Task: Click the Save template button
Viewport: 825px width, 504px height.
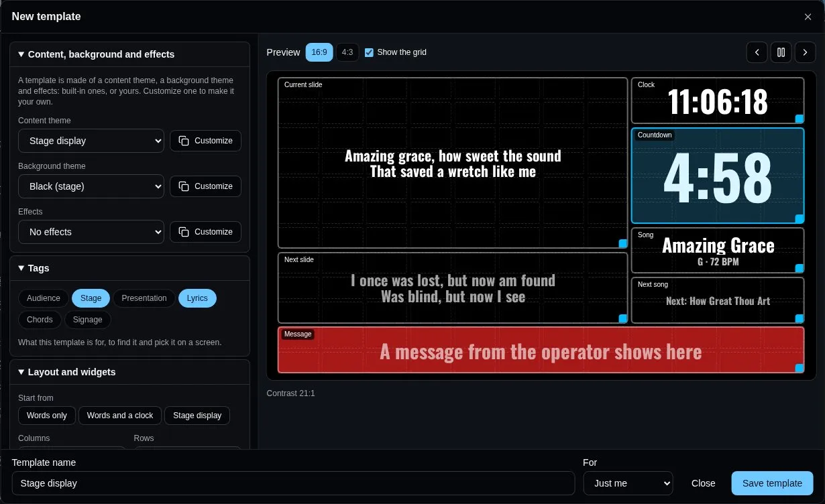Action: click(772, 483)
